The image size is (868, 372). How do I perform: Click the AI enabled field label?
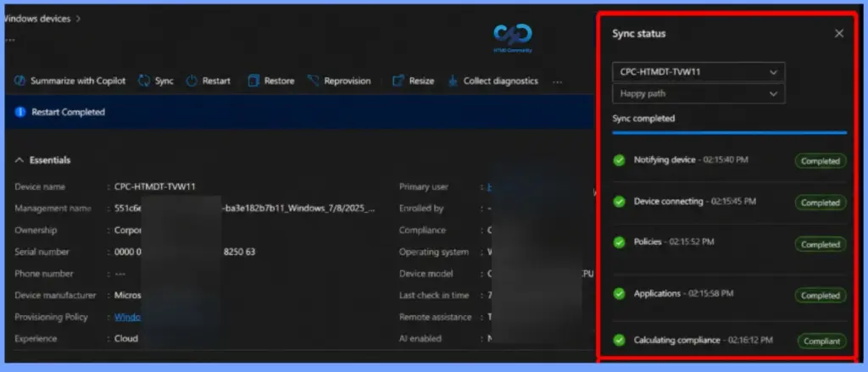[420, 339]
